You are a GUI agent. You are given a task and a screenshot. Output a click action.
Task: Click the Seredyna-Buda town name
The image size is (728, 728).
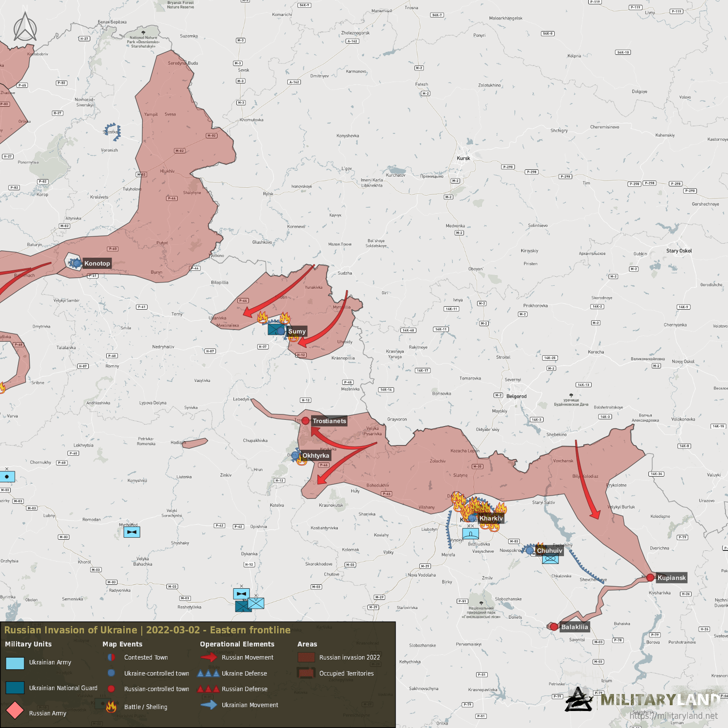coord(183,63)
